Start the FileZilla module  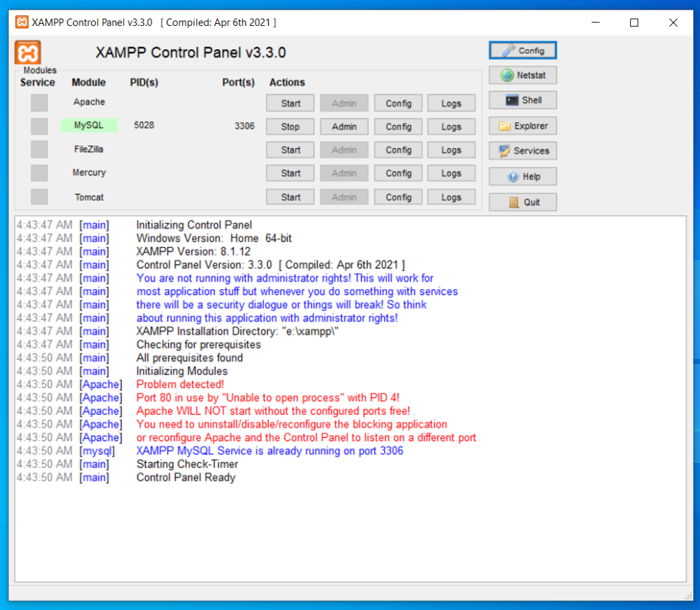[290, 150]
